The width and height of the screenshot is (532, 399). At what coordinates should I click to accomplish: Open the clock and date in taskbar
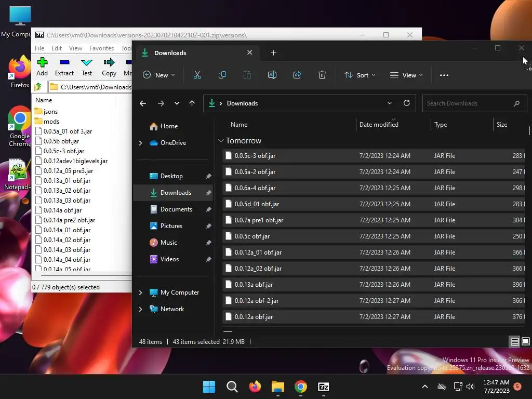coord(496,387)
